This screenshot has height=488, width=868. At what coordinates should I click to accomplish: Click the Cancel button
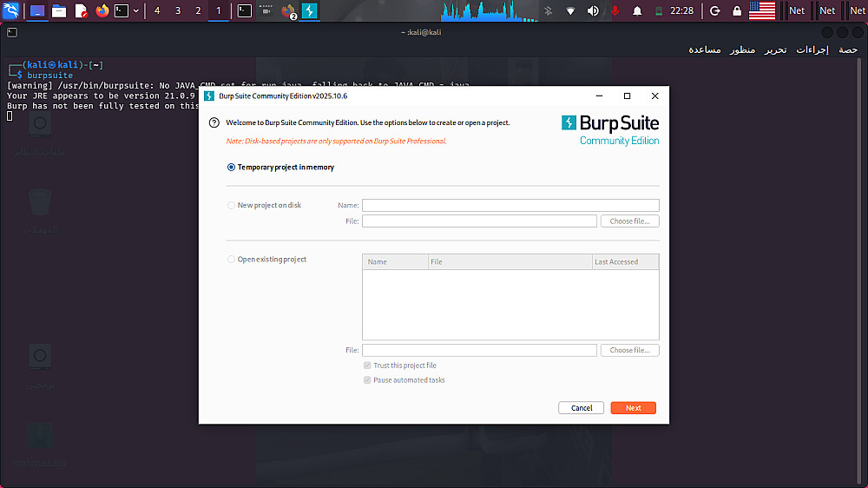[x=582, y=408]
